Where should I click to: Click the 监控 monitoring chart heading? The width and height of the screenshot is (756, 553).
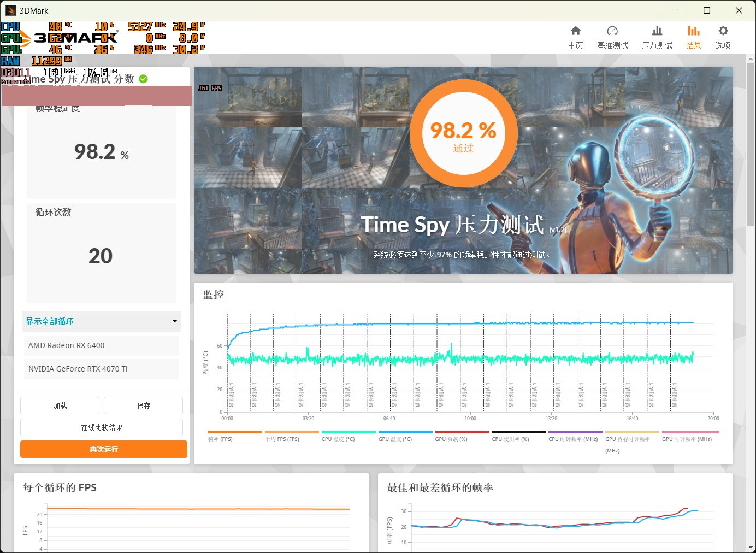[214, 295]
